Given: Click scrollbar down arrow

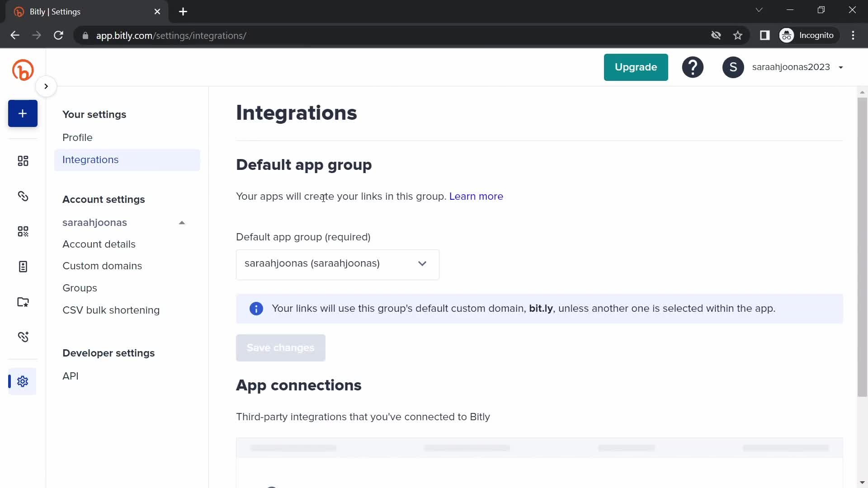Looking at the screenshot, I should (x=862, y=483).
